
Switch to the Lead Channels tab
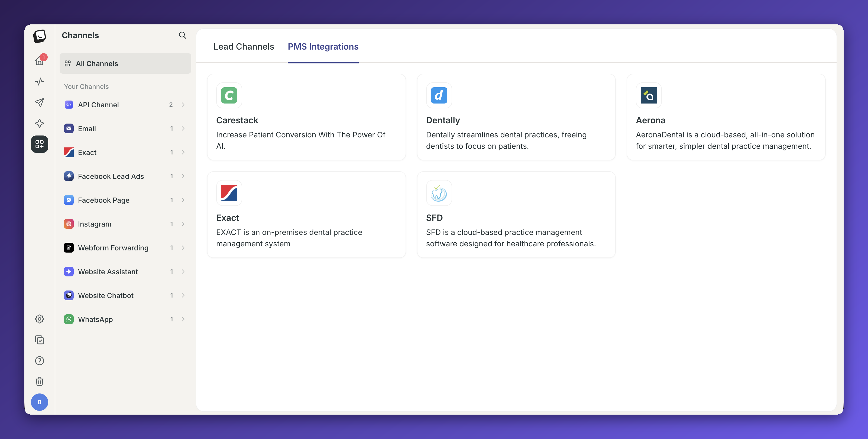coord(244,47)
